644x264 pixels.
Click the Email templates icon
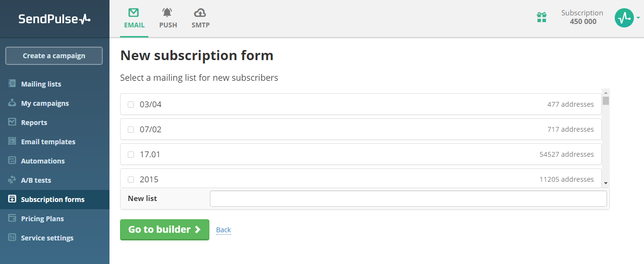12,141
